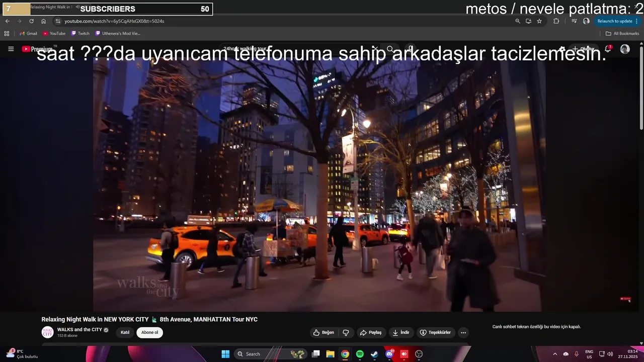The width and height of the screenshot is (644, 362).
Task: Click the microphone tray icon
Action: click(577, 354)
